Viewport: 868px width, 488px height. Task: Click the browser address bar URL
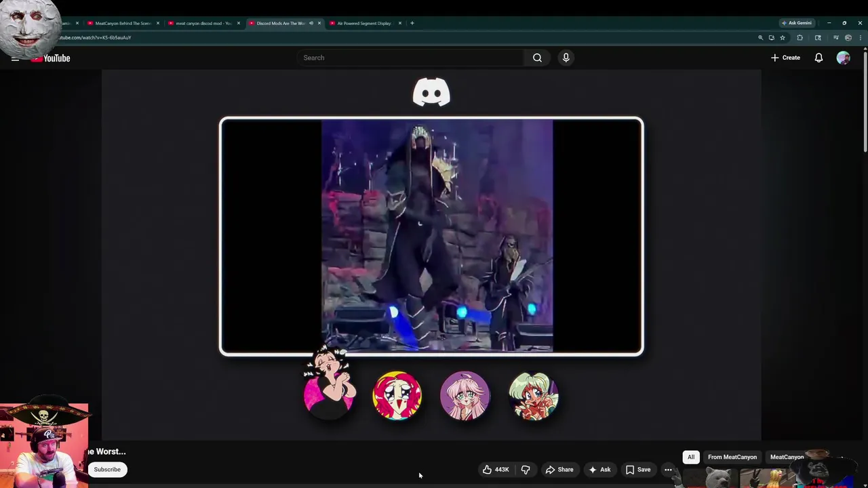pyautogui.click(x=95, y=38)
